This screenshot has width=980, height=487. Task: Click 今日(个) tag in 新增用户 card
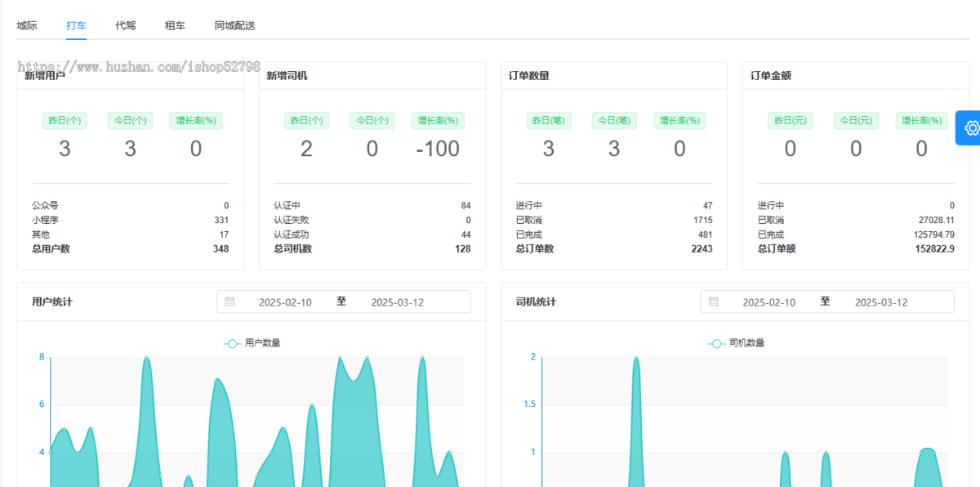(x=130, y=121)
